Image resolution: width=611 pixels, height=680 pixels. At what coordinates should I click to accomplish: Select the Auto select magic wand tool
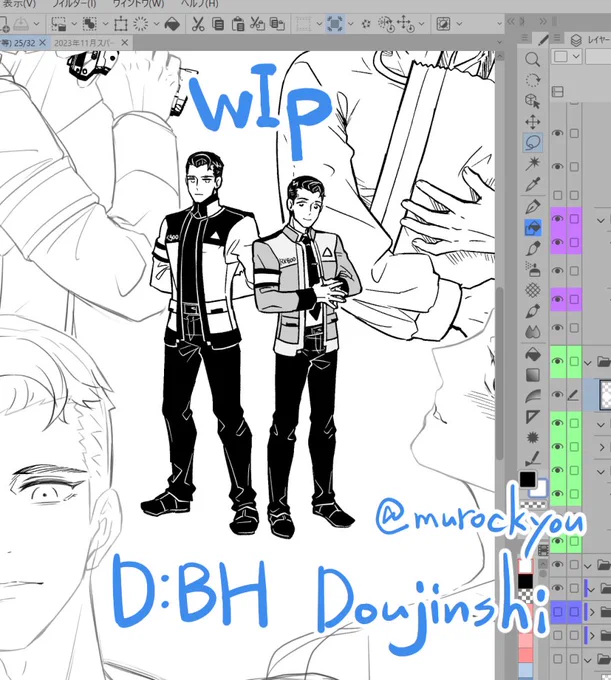click(x=533, y=163)
